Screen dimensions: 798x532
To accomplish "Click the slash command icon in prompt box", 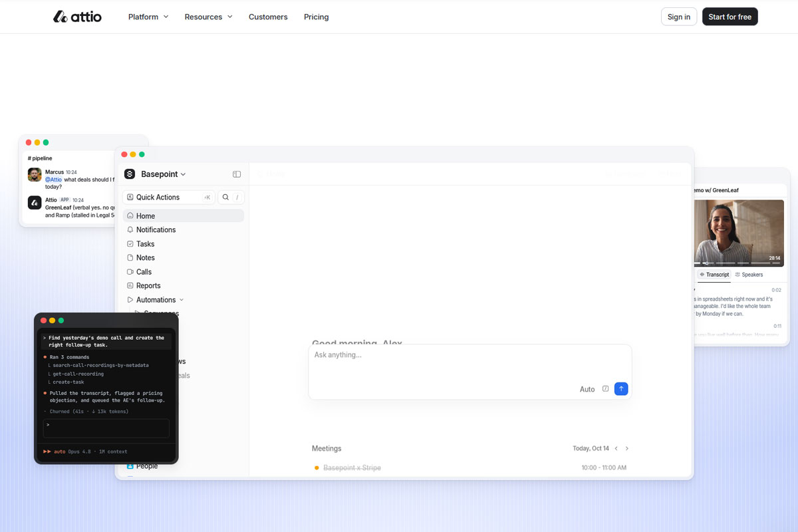I will click(605, 389).
